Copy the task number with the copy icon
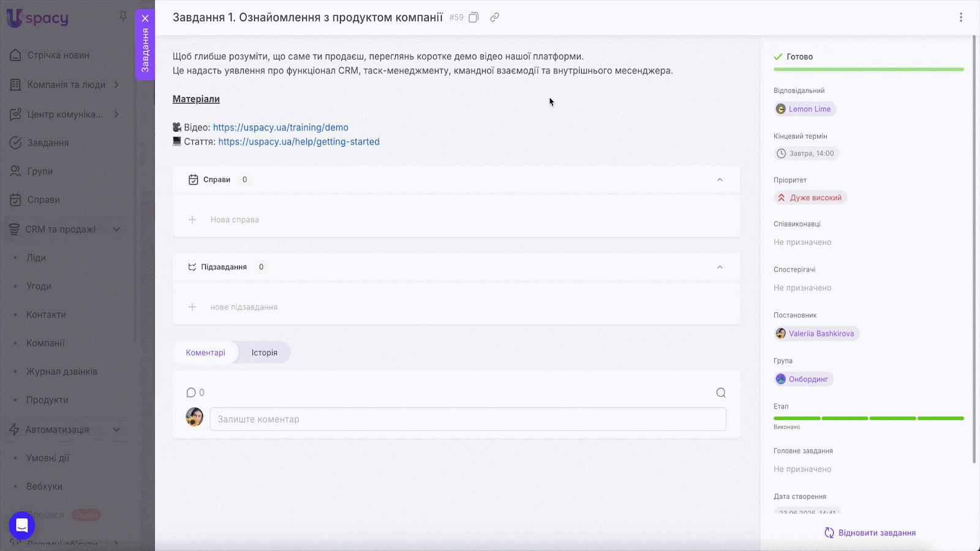Image resolution: width=980 pixels, height=551 pixels. [x=473, y=18]
